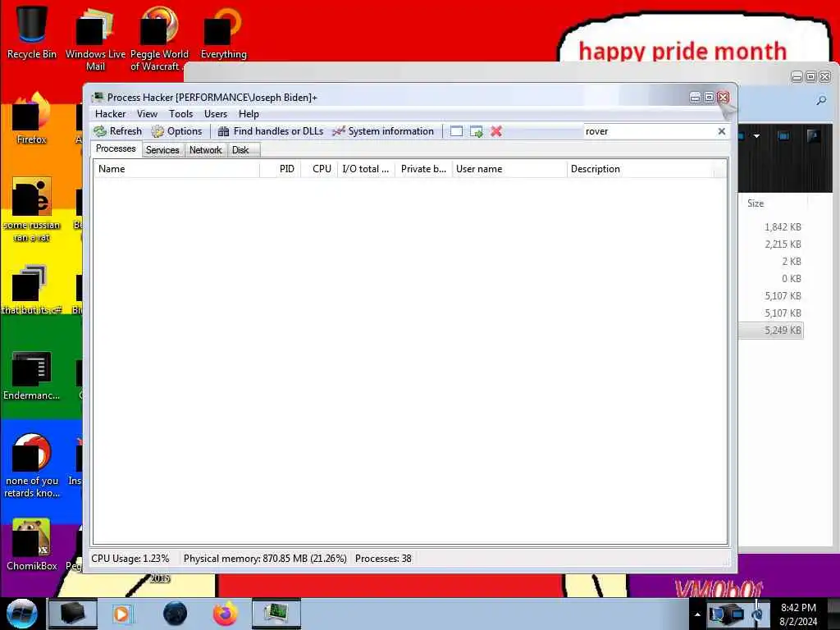Click the Find window and thread icon
The image size is (840, 630).
click(x=477, y=131)
